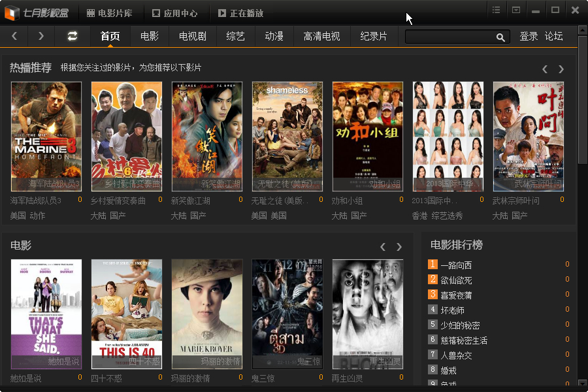Open the 鬼三惊 poster
The height and width of the screenshot is (392, 588).
click(x=287, y=314)
